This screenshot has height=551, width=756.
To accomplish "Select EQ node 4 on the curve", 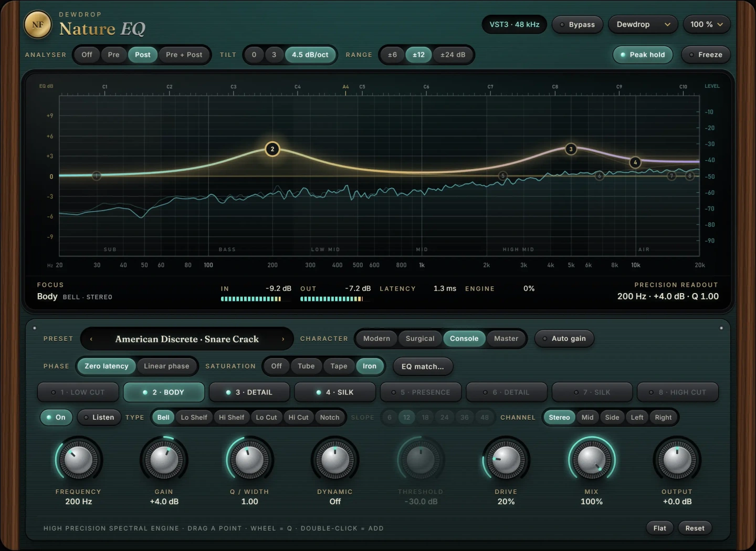I will coord(635,162).
